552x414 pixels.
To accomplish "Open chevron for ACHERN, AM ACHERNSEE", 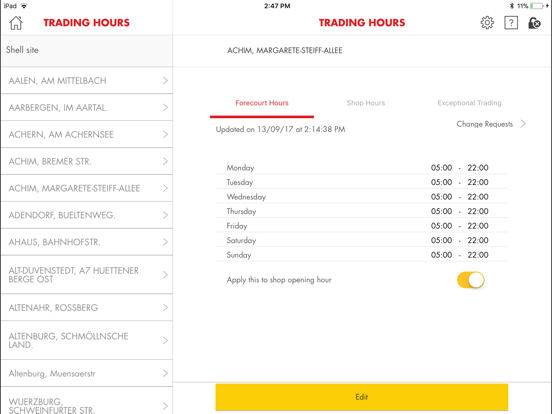I will (165, 134).
